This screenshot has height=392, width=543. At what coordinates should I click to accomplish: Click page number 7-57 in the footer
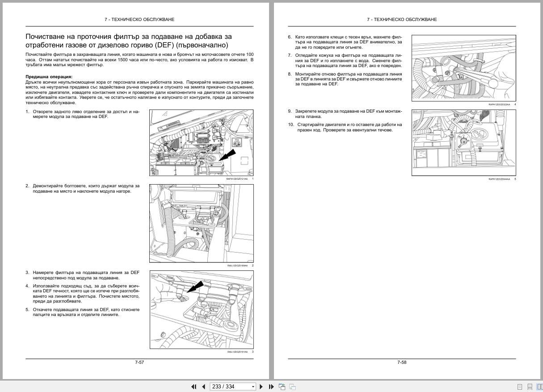(x=139, y=362)
